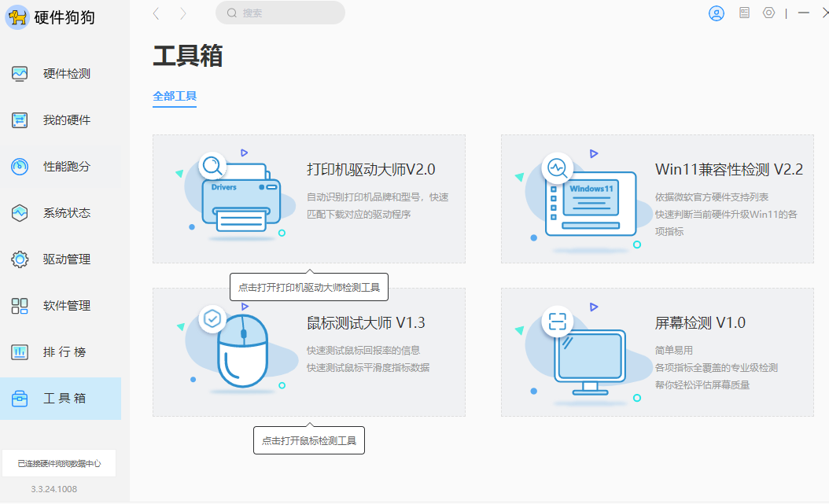
Task: Switch to the 全部工具 tab
Action: tap(174, 96)
